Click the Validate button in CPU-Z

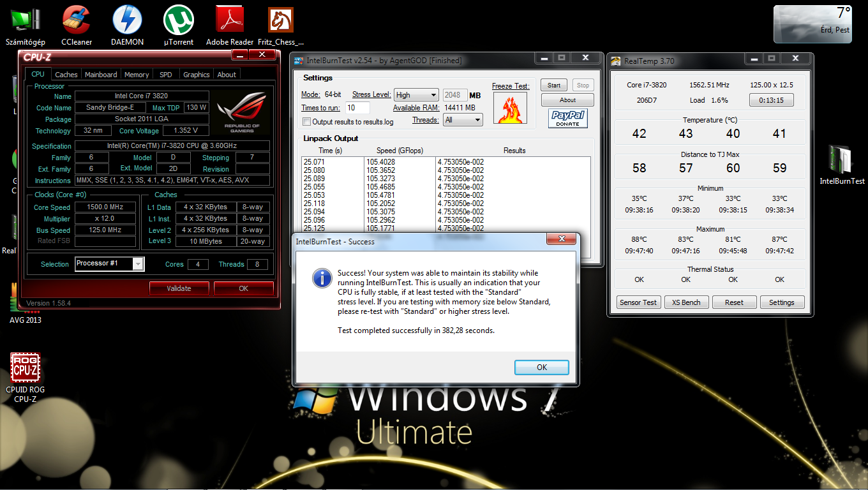pyautogui.click(x=179, y=288)
